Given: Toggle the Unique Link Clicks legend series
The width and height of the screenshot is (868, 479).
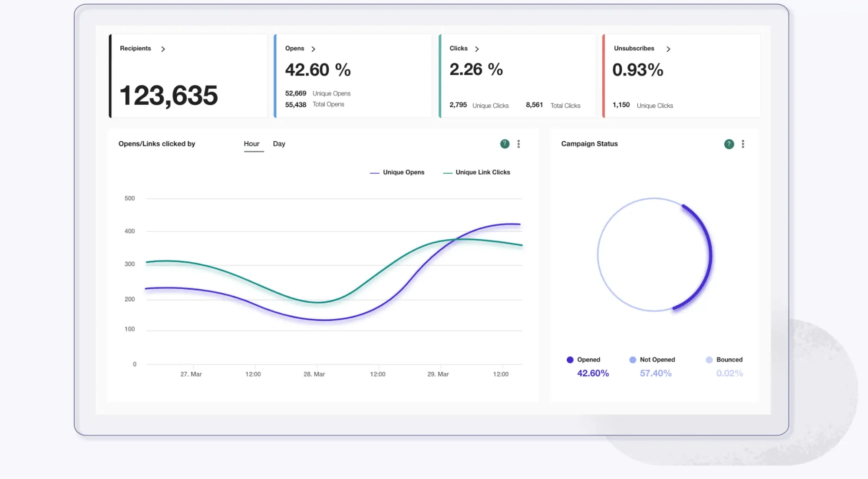Looking at the screenshot, I should [x=476, y=172].
